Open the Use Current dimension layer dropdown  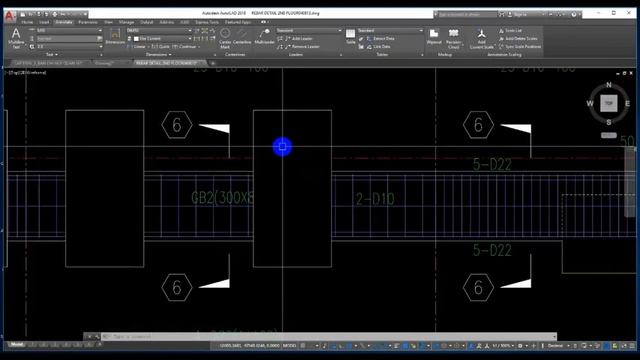162,38
